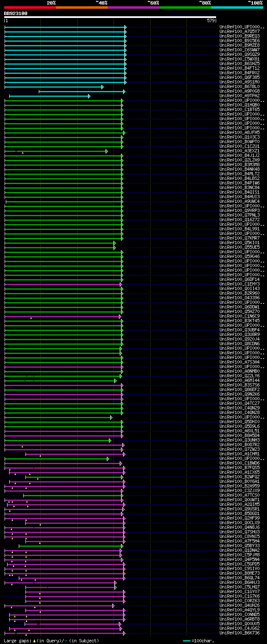Image resolution: width=267 pixels, height=644 pixels.
Task: Select the UniRef100_Q3UNH3 label
Action: click(x=239, y=440)
